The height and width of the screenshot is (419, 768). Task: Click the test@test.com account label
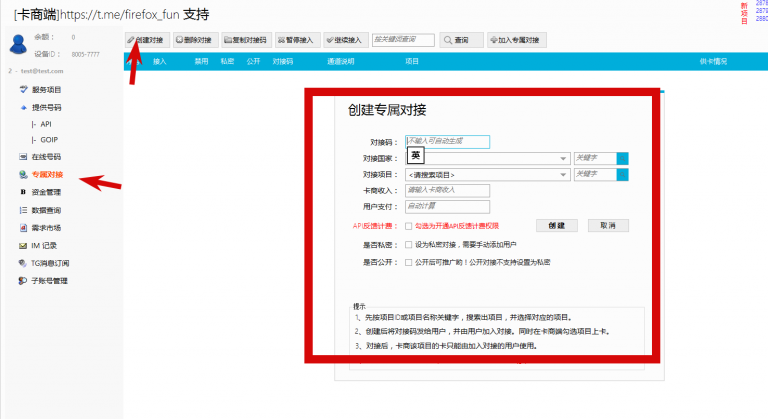coord(42,71)
